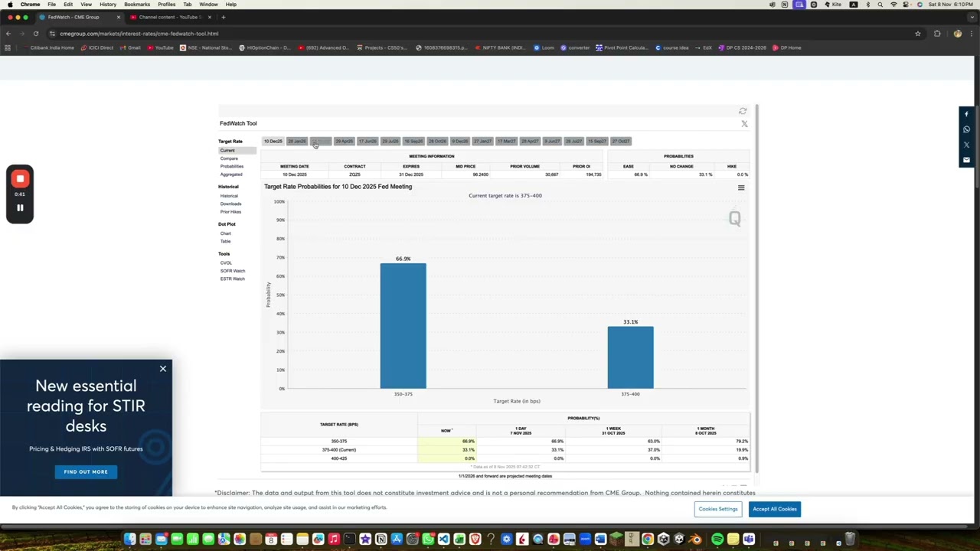Select the 29 Apr26 meeting tab
The image size is (980, 551).
(x=344, y=142)
